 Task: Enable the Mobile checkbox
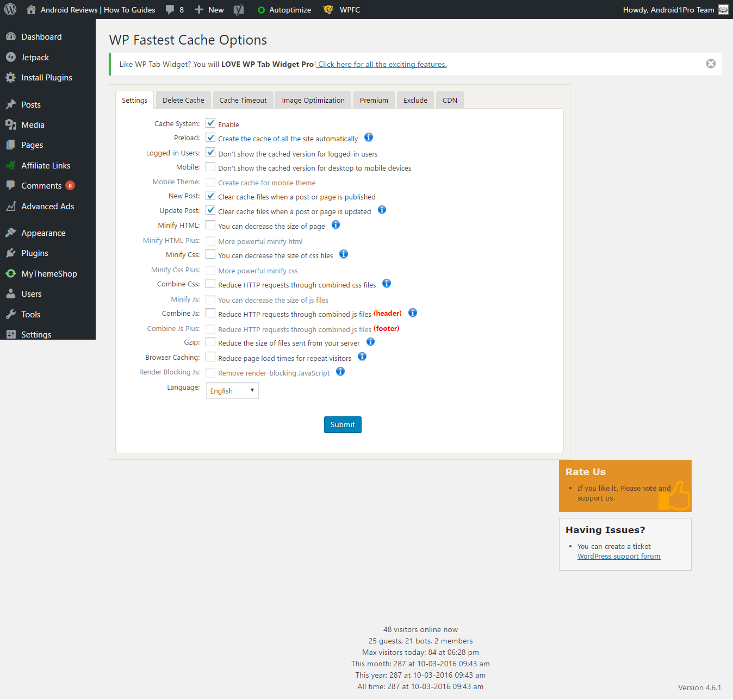tap(210, 167)
